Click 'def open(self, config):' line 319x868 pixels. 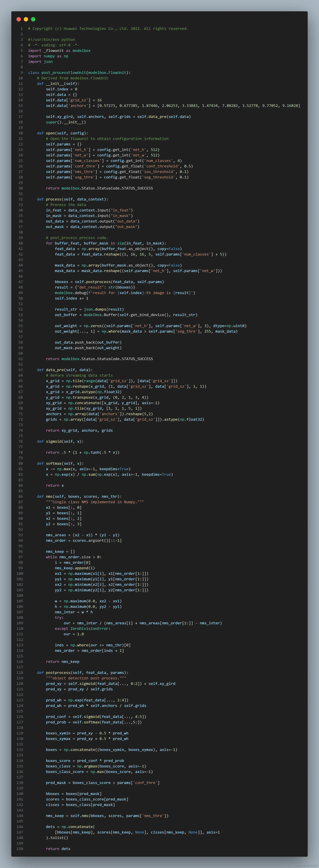pyautogui.click(x=62, y=133)
